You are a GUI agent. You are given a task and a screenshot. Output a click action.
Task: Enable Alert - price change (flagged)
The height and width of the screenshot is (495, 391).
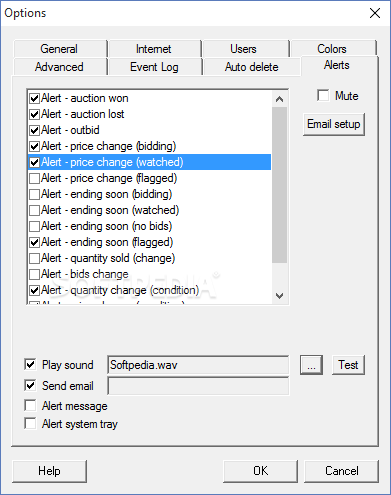point(34,178)
